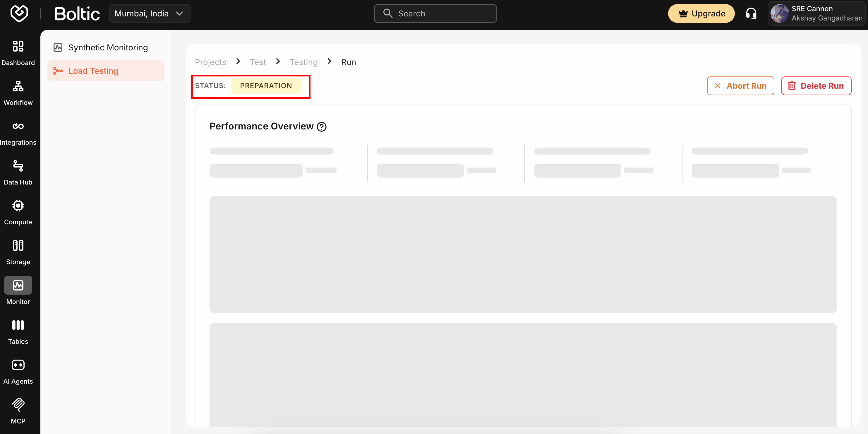Expand the Mumbai, India region dropdown

pyautogui.click(x=149, y=13)
